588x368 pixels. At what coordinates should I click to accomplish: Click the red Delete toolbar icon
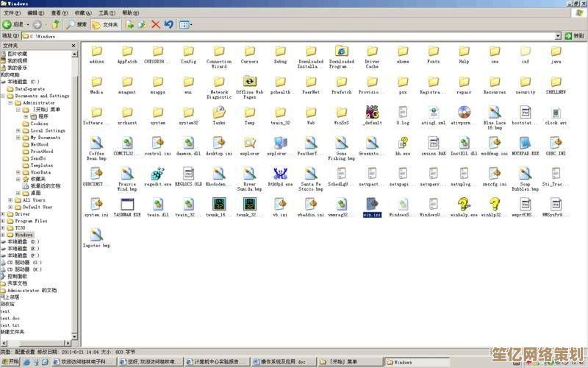[155, 24]
